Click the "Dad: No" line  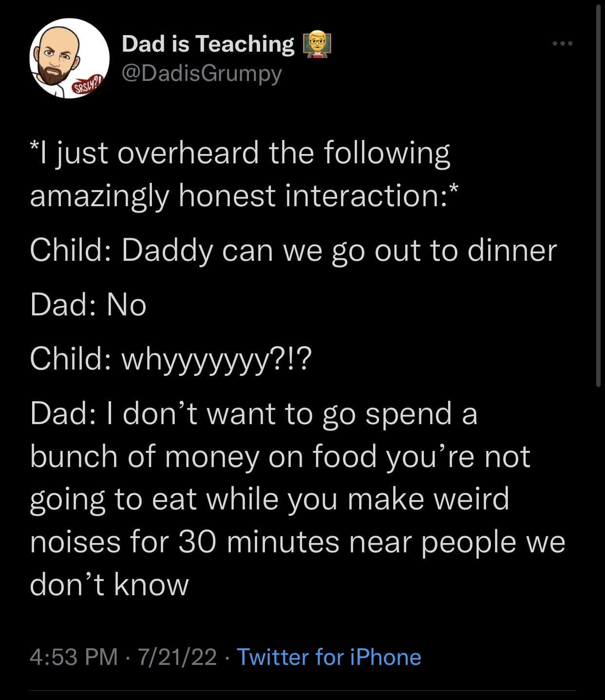pyautogui.click(x=88, y=305)
